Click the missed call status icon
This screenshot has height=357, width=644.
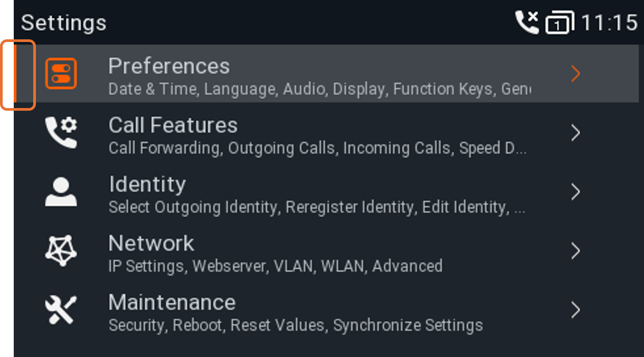pos(527,22)
